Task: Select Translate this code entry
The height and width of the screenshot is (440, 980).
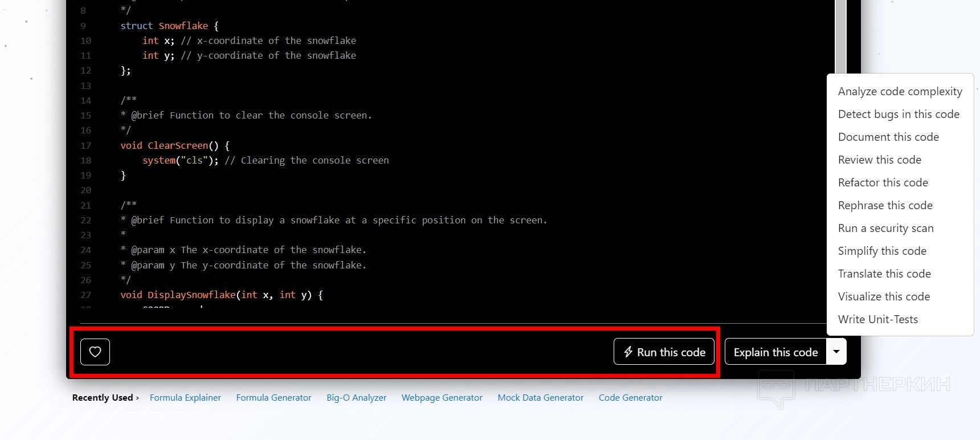Action: [x=884, y=274]
